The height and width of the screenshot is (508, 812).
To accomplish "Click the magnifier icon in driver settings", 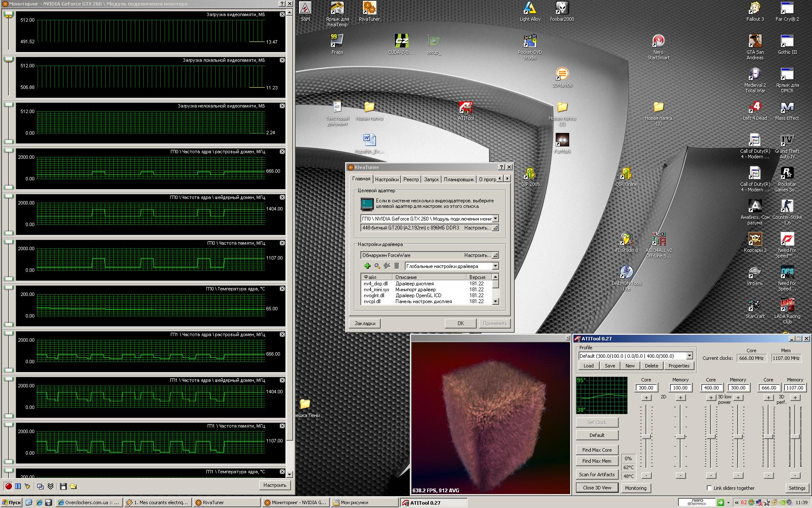I will pos(377,266).
